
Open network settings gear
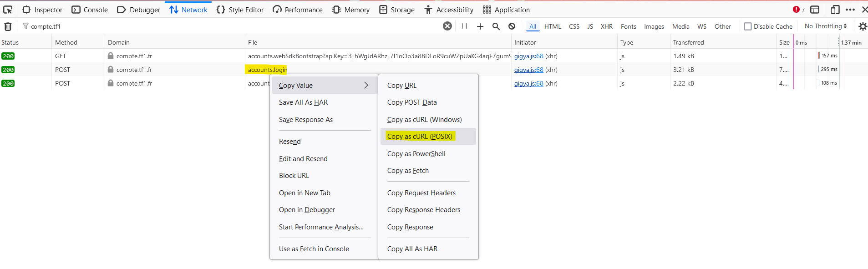point(863,26)
